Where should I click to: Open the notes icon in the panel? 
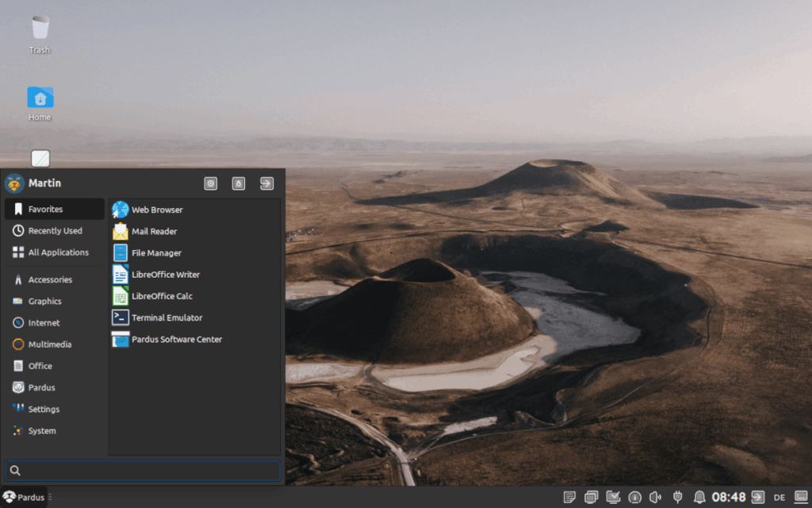point(569,498)
